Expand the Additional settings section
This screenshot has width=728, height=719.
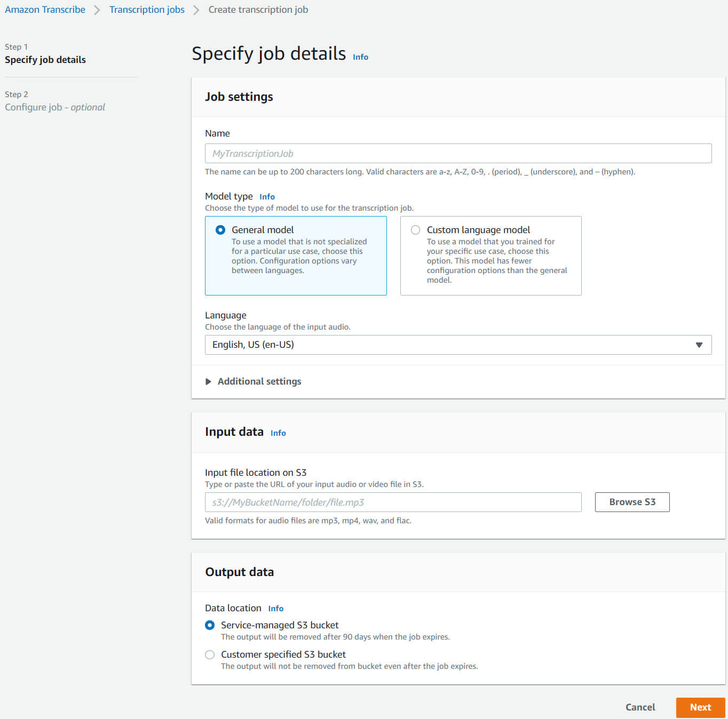[x=259, y=381]
